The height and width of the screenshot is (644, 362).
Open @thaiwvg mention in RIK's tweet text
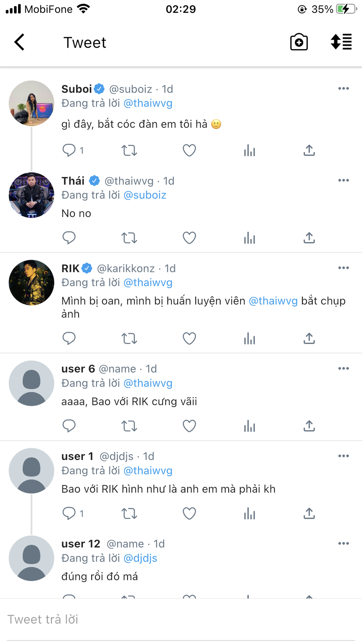point(273,301)
